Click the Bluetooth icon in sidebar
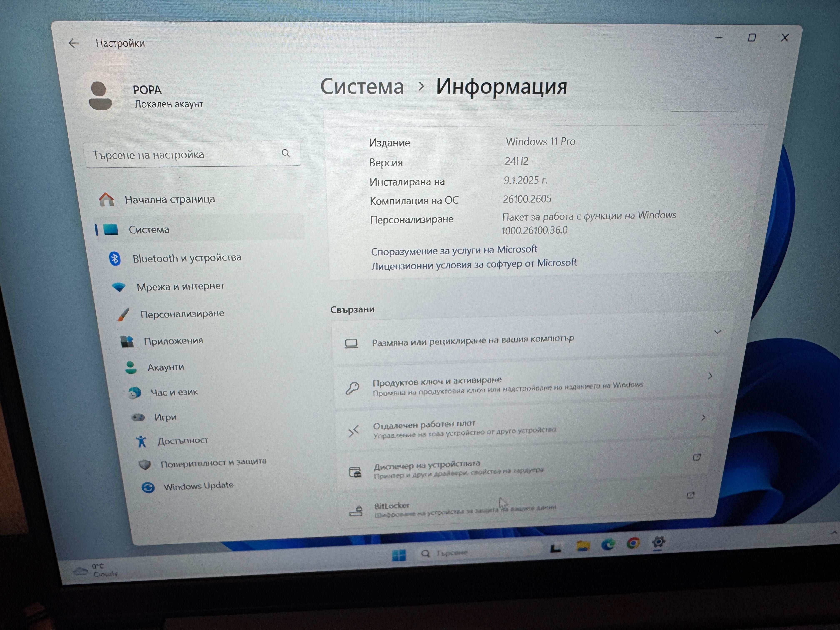 [x=115, y=259]
